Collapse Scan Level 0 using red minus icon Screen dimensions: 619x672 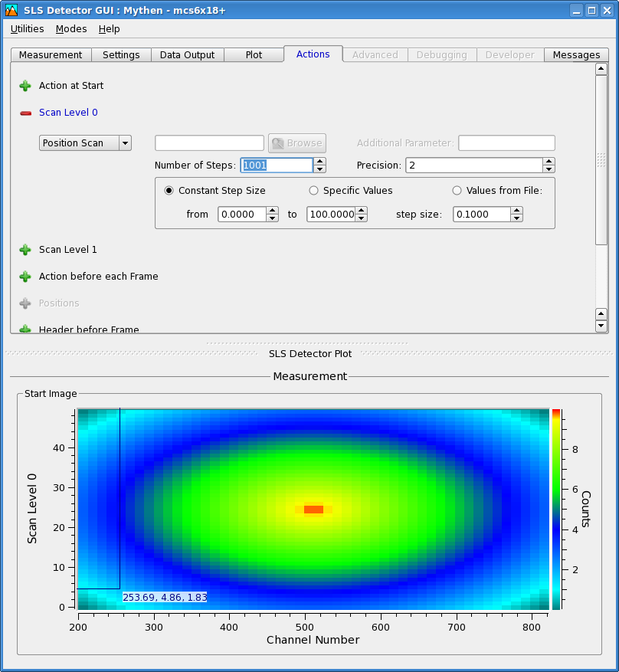(x=25, y=113)
